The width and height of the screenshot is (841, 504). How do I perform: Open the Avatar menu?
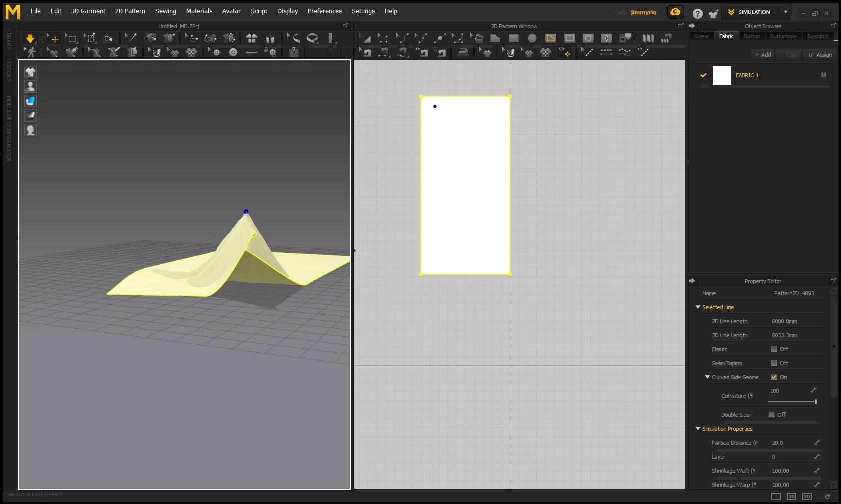231,11
